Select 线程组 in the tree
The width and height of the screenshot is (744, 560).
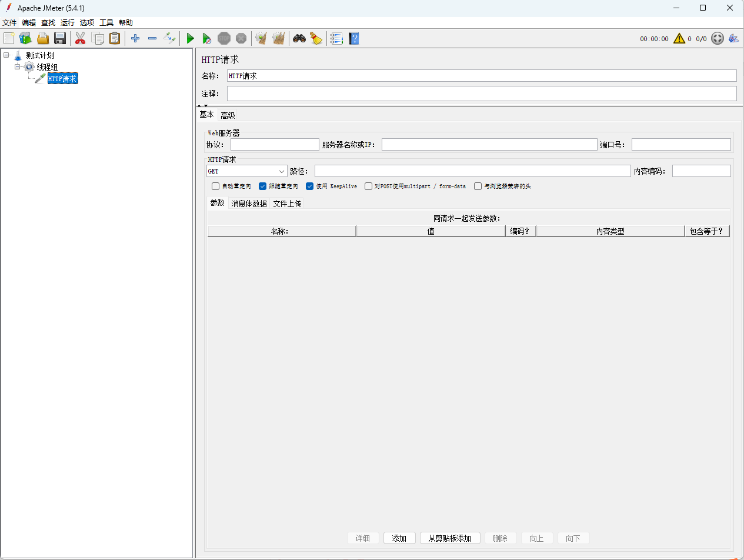[47, 67]
